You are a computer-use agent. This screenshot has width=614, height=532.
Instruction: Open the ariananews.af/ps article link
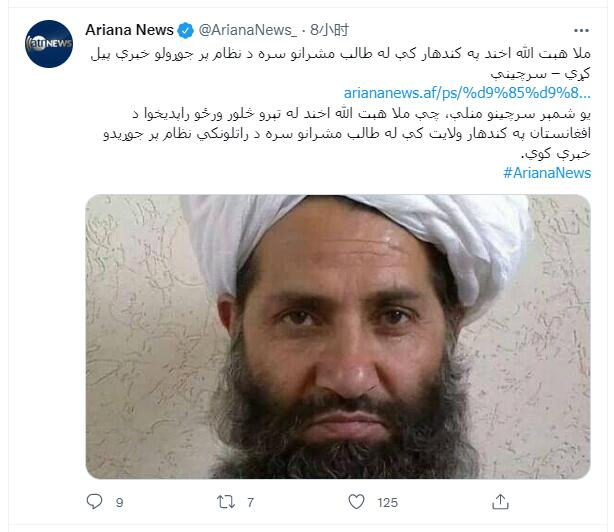tap(467, 93)
